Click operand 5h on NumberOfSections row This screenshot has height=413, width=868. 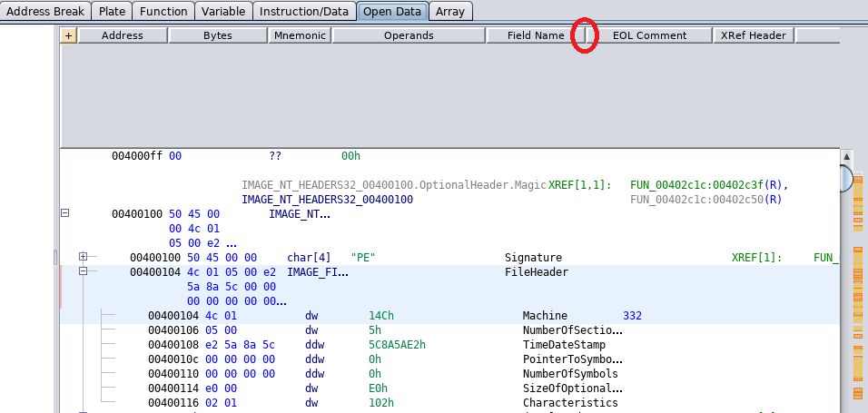(375, 330)
